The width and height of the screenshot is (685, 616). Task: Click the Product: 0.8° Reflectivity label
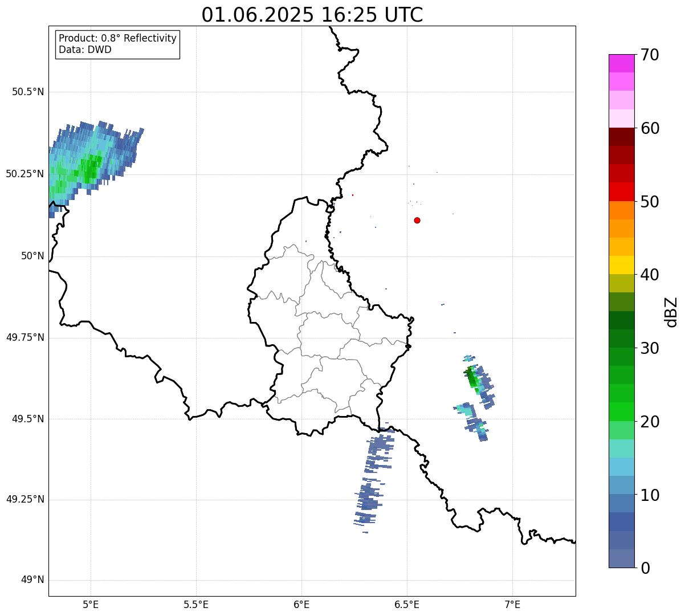tap(118, 38)
